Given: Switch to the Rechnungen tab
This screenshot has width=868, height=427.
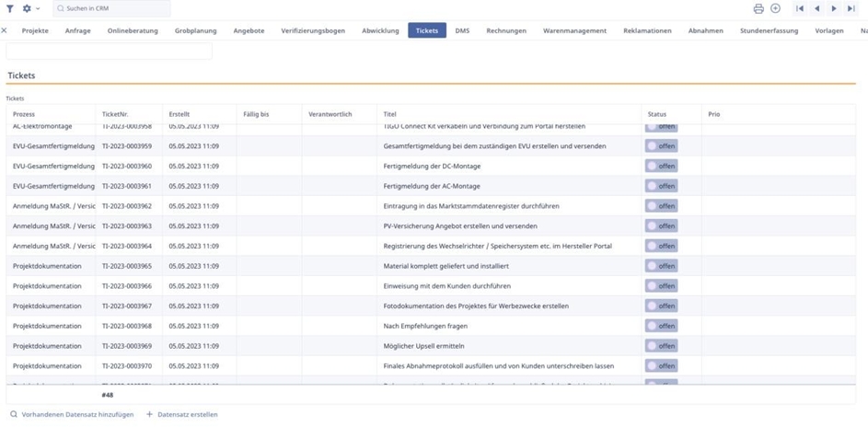Looking at the screenshot, I should tap(506, 30).
